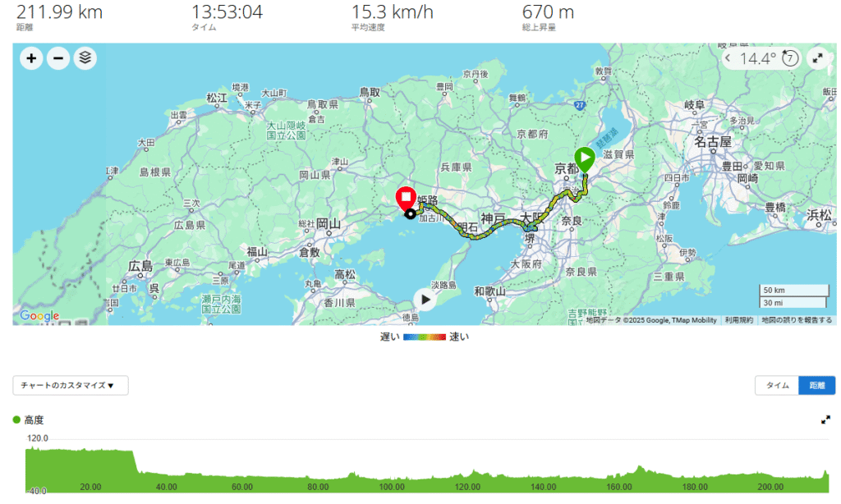This screenshot has height=504, width=841.
Task: Collapse weather panel with left chevron
Action: coord(728,58)
